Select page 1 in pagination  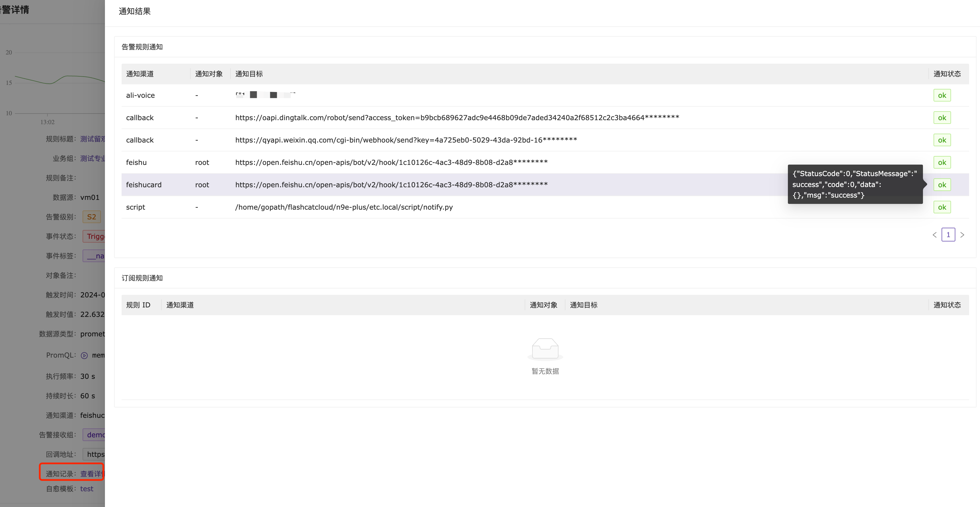[x=948, y=235]
